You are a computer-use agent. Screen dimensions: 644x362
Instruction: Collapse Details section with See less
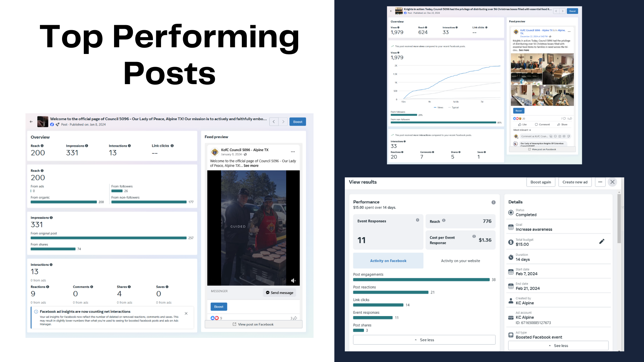coord(558,346)
